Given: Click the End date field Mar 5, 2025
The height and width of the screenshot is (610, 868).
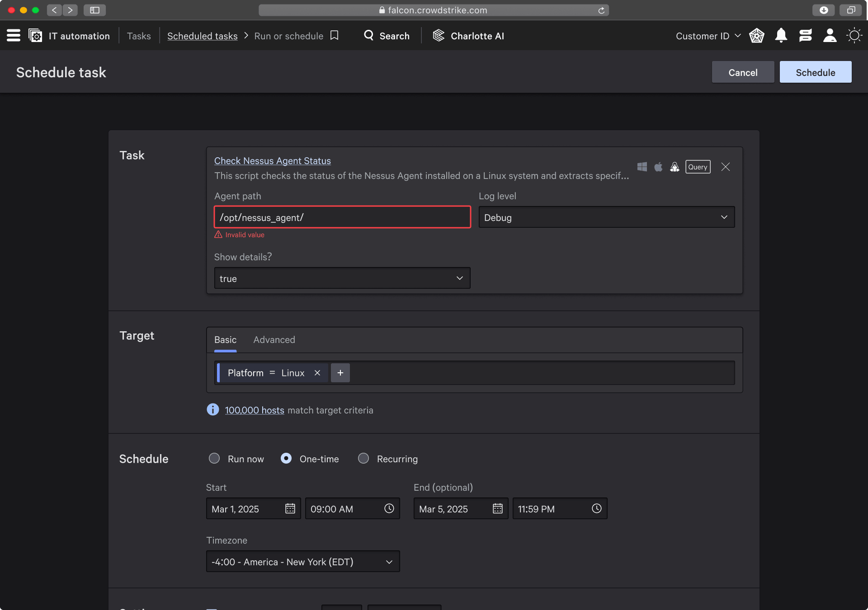Looking at the screenshot, I should tap(461, 509).
